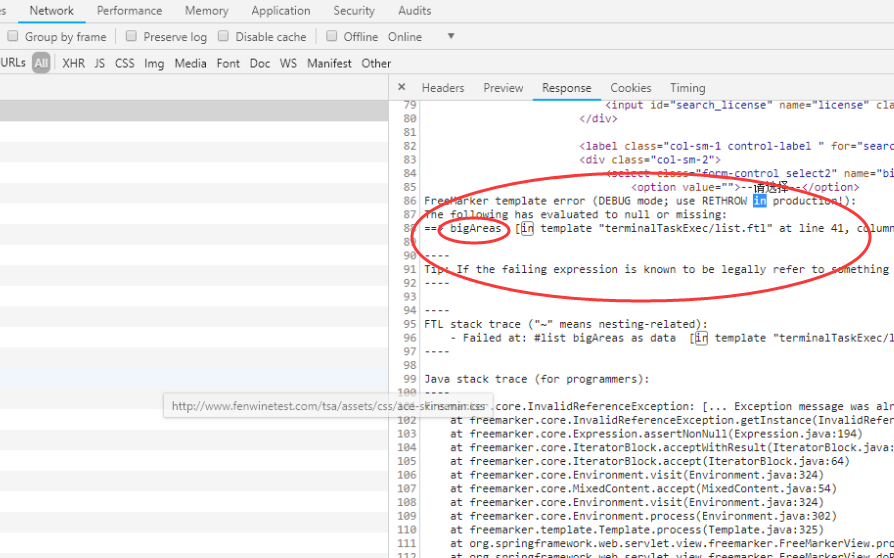Screen dimensions: 894x558
Task: Open the Preview details tab
Action: point(503,88)
